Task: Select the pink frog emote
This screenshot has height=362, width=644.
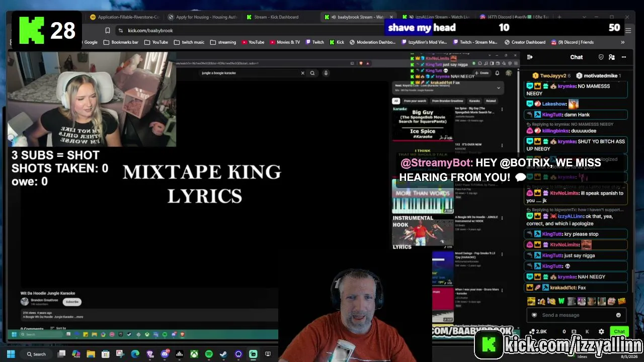Action: click(612, 302)
